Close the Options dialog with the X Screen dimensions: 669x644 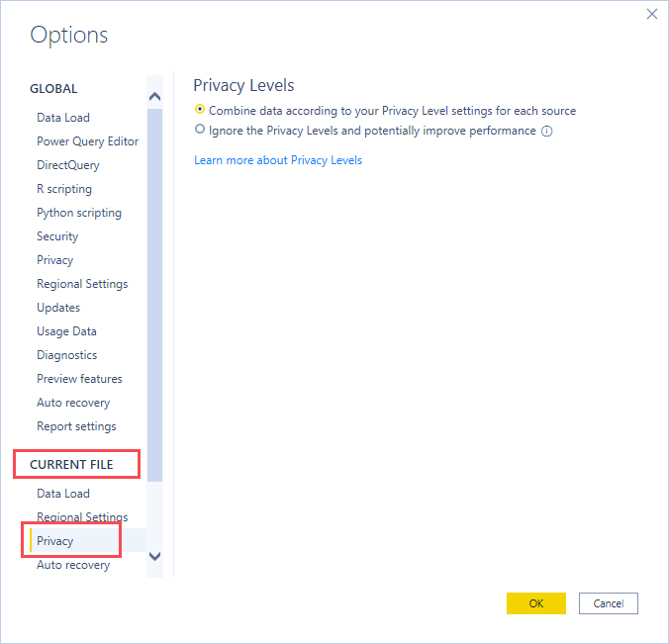coord(651,14)
